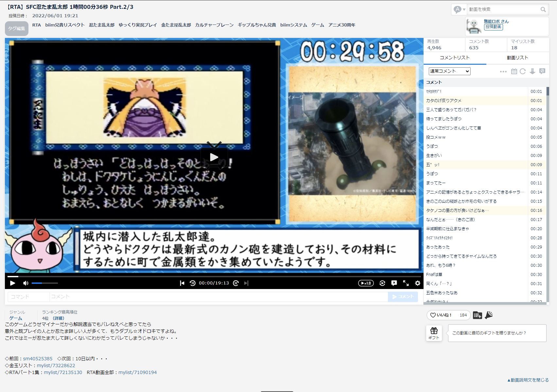Open the ゆっくり実況プレイ tag
557x392 pixels.
[x=138, y=25]
